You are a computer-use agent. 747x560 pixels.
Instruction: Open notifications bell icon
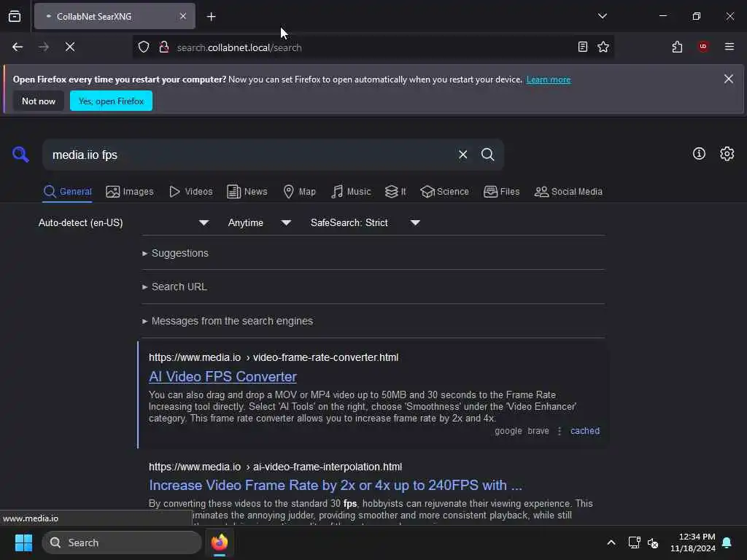(x=727, y=542)
